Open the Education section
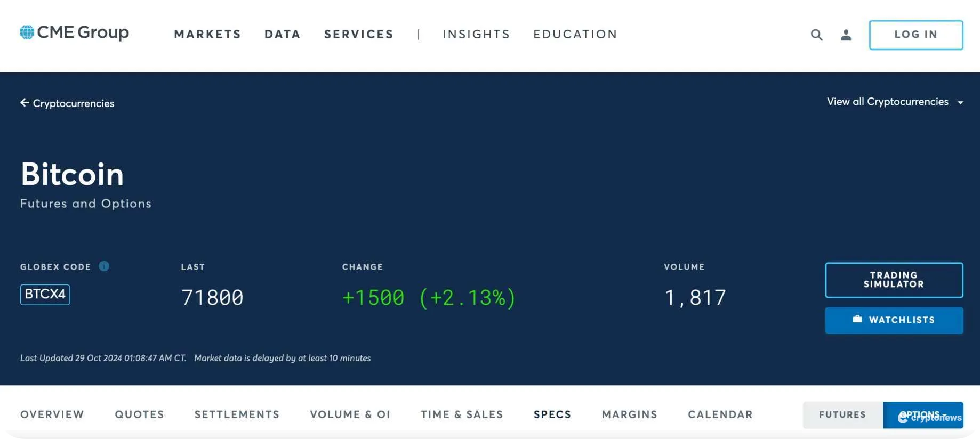 [x=575, y=35]
